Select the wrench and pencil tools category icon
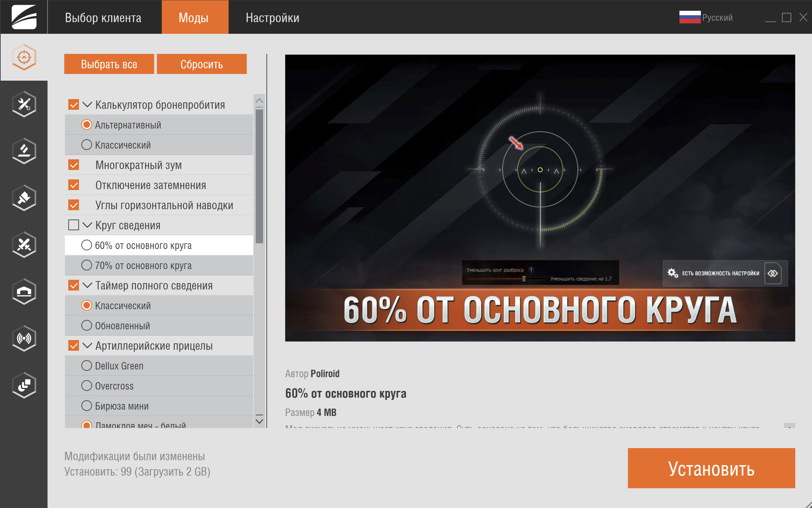812x508 pixels. (x=24, y=104)
